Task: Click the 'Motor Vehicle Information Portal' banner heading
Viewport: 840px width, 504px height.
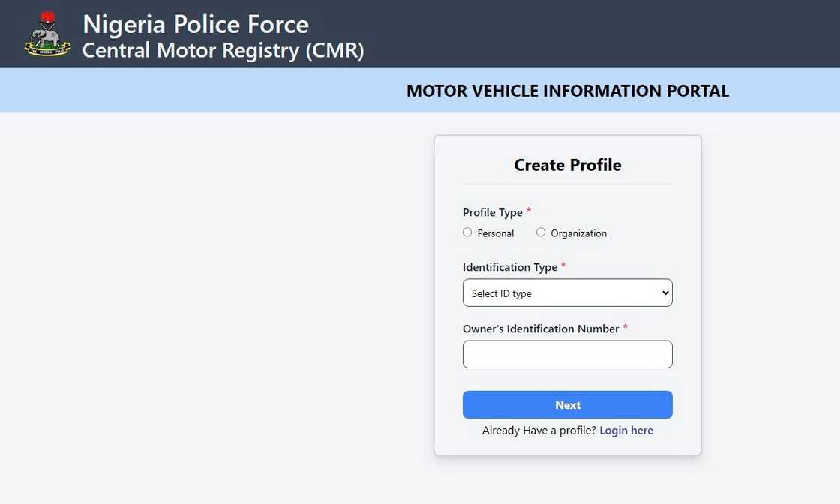Action: point(567,91)
